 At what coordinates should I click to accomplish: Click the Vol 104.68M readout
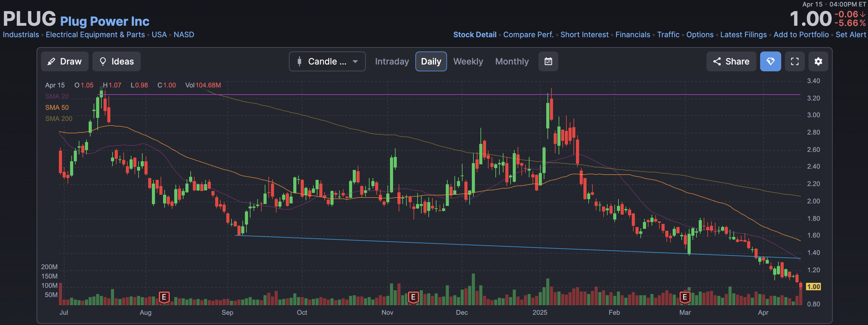pyautogui.click(x=203, y=85)
